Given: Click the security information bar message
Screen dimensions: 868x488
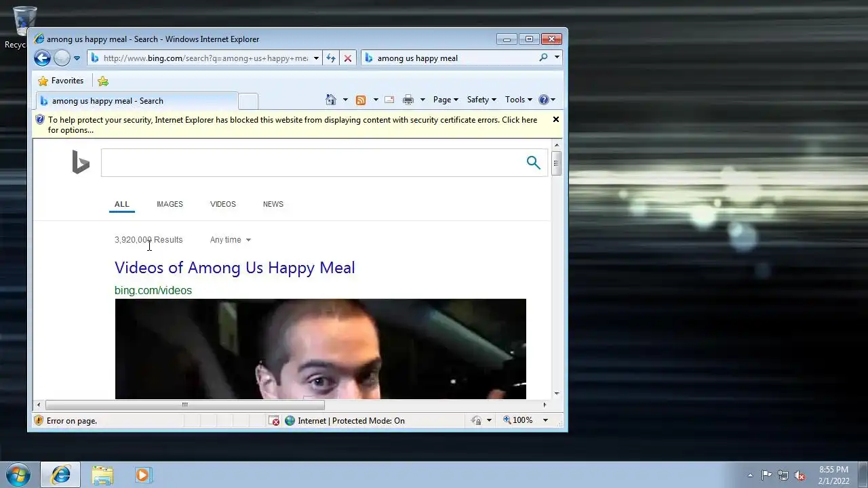Looking at the screenshot, I should click(292, 125).
